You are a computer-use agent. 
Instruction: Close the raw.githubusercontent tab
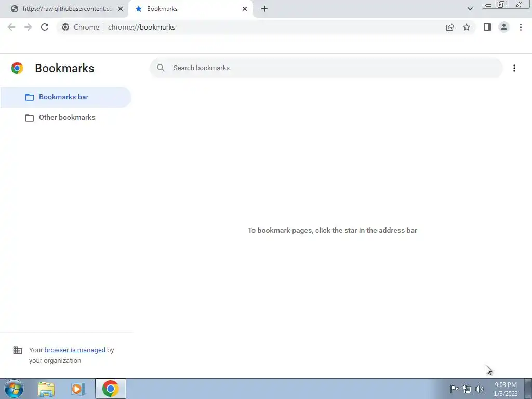point(121,9)
